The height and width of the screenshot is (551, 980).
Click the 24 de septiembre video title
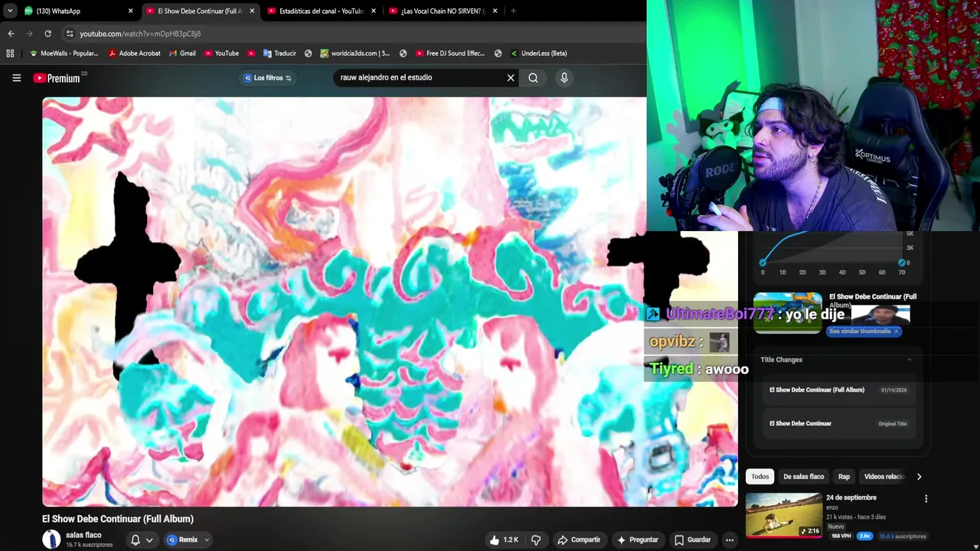click(851, 497)
